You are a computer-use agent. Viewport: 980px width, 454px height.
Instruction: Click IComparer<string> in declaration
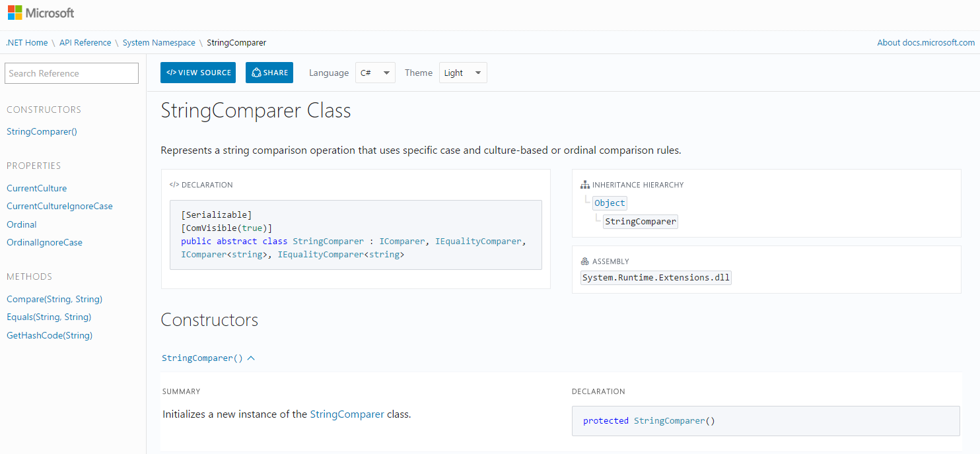(x=224, y=254)
